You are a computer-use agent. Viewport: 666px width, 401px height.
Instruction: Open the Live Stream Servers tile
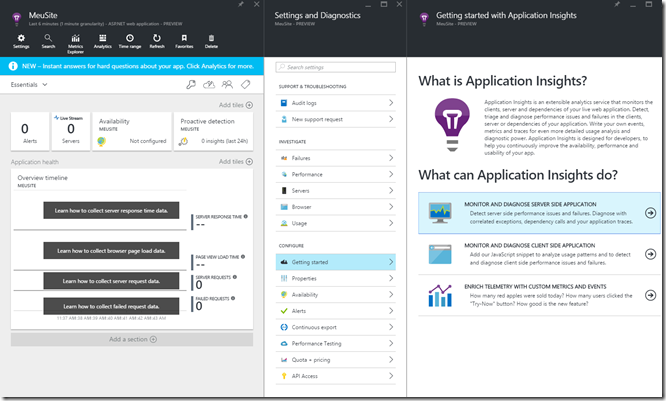coord(71,131)
